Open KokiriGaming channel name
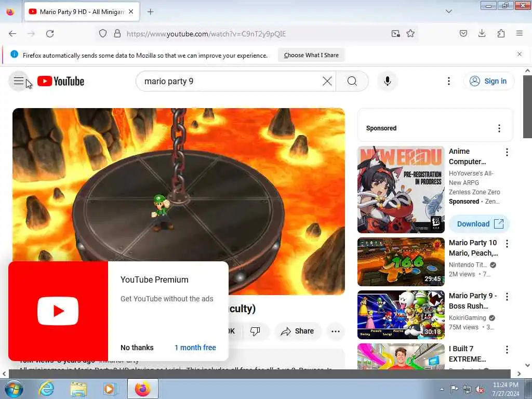Viewport: 532px width, 399px height. (468, 318)
